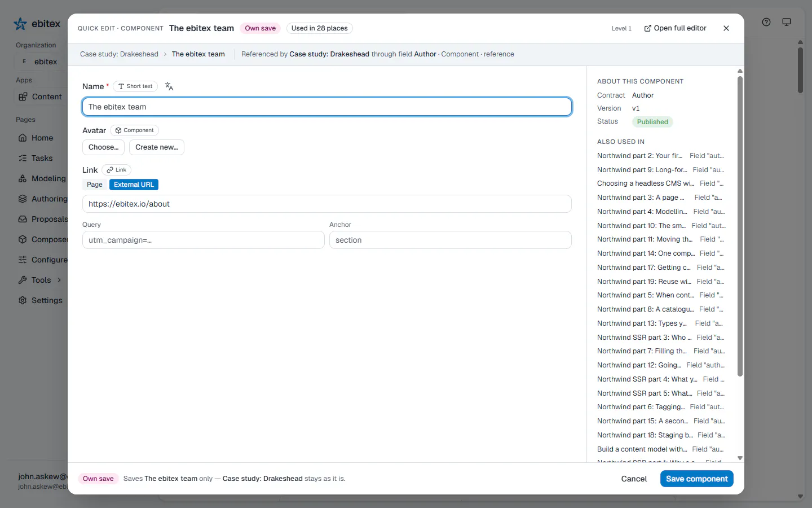
Task: Open Northwind part 2 usage link
Action: pyautogui.click(x=639, y=156)
